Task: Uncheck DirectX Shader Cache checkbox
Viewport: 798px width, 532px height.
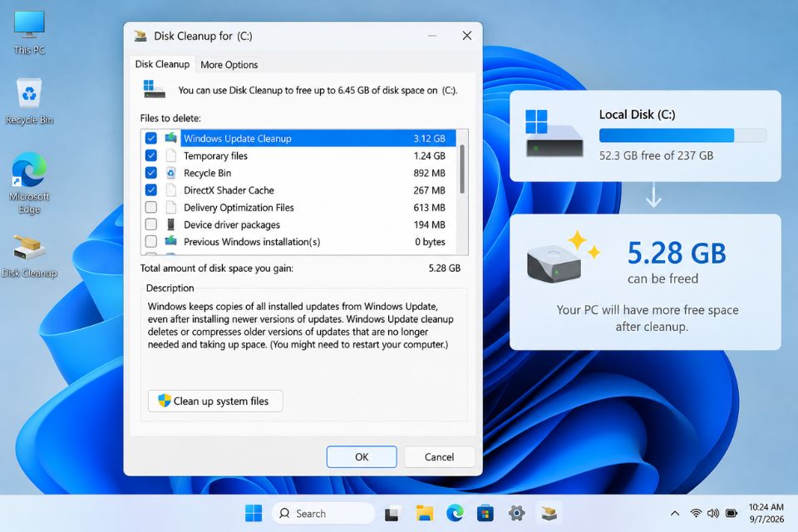Action: click(x=151, y=190)
